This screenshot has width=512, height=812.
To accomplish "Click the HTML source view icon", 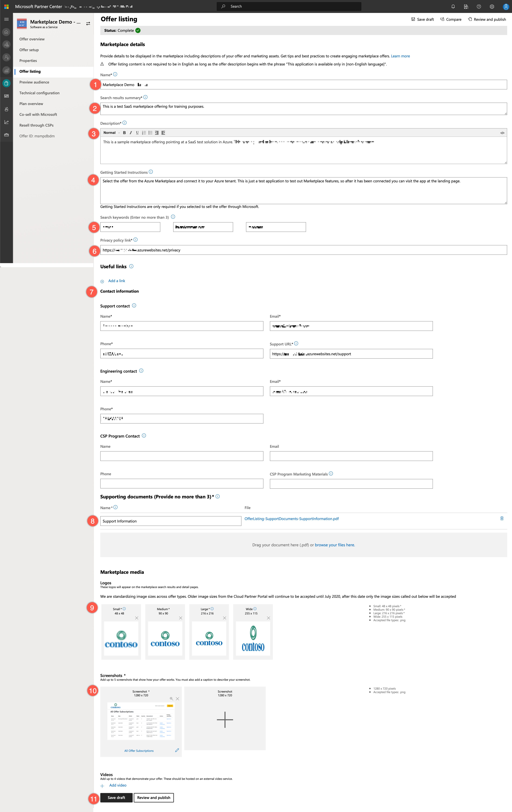I will pyautogui.click(x=502, y=133).
